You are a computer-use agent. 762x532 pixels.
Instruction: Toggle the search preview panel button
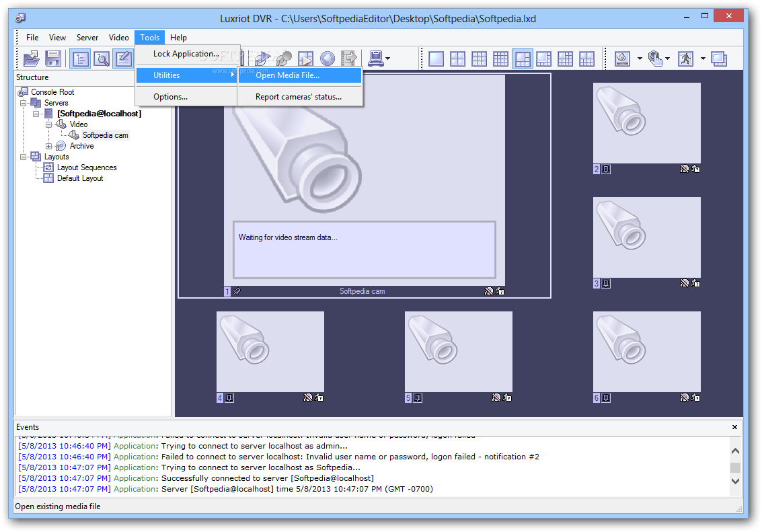click(x=102, y=59)
